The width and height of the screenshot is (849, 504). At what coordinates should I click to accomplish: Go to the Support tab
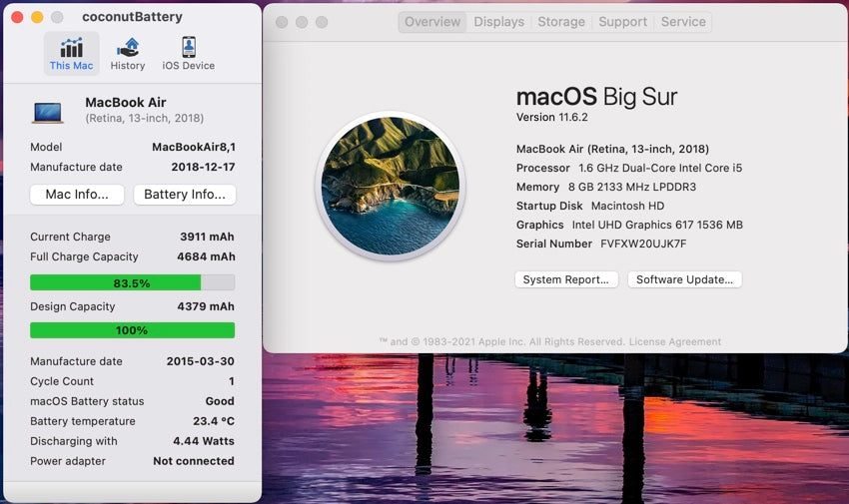coord(622,22)
